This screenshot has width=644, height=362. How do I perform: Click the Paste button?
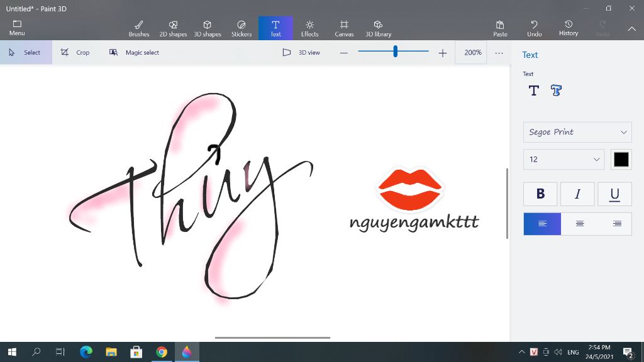(500, 28)
